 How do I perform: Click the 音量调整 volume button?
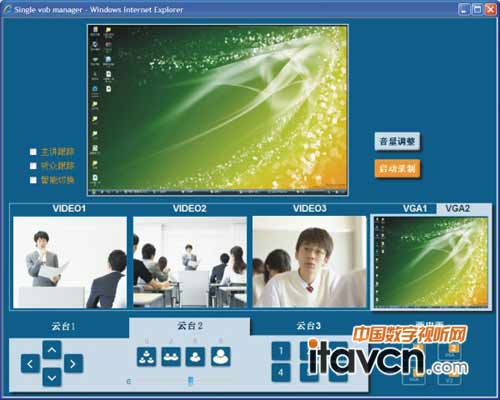point(397,142)
